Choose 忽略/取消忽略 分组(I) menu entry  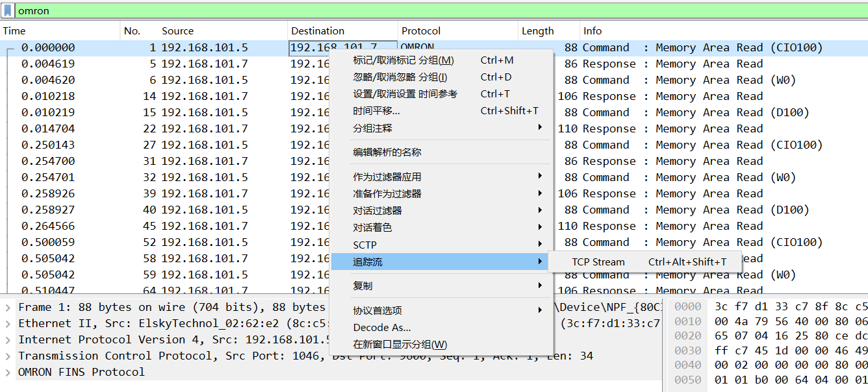(442, 77)
